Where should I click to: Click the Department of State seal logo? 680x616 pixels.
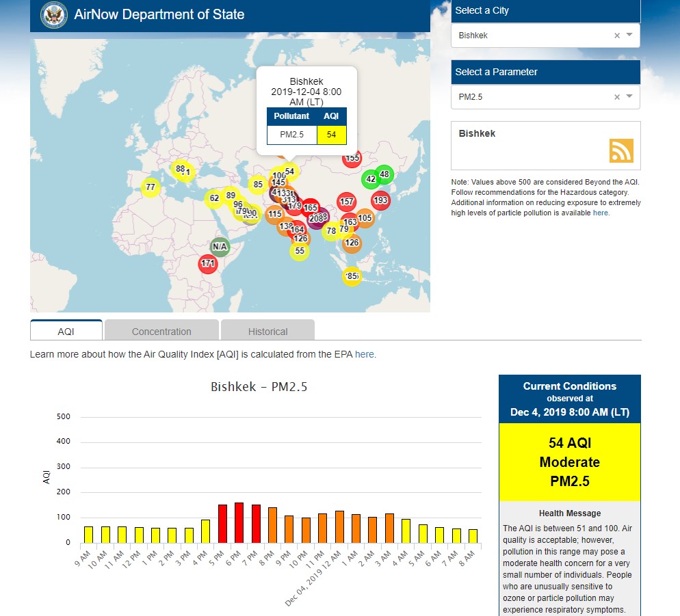[54, 14]
